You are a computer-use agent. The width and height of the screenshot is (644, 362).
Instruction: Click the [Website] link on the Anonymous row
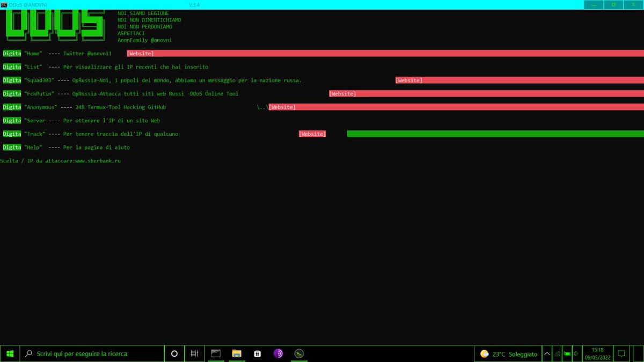282,107
